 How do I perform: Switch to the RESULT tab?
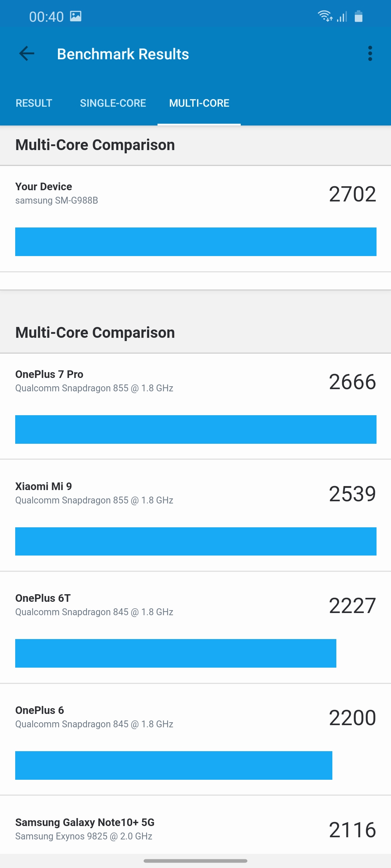(x=34, y=103)
